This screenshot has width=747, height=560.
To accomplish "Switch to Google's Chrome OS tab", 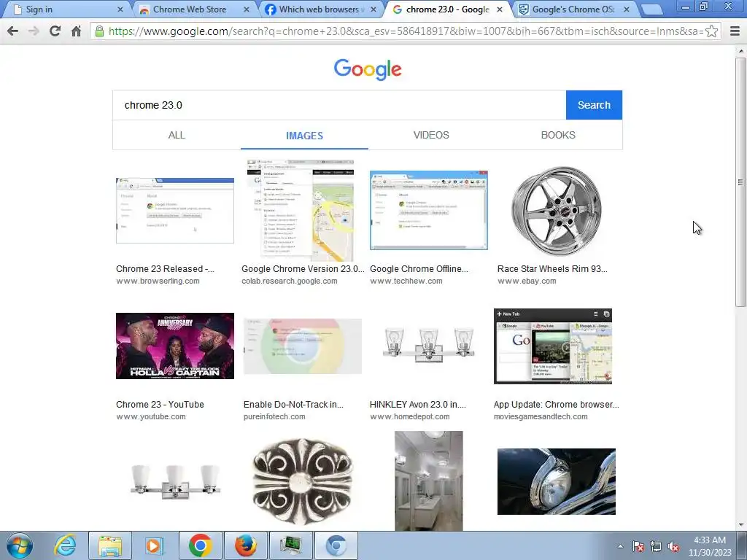I will tap(572, 9).
